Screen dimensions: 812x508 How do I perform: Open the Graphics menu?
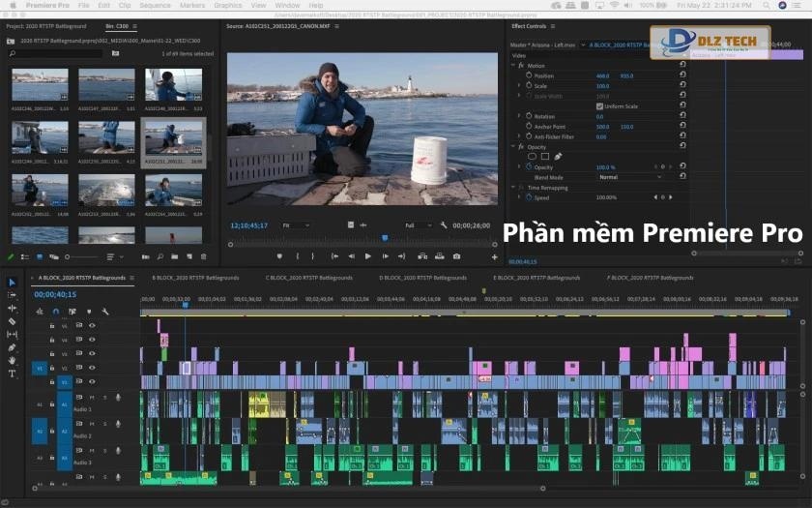click(228, 5)
